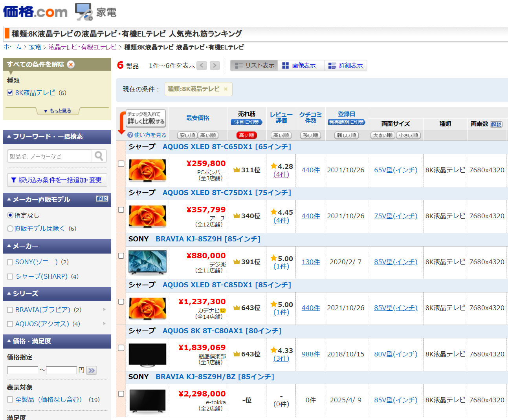Collapse the メーカー直販モデル section
This screenshot has width=508, height=420.
pyautogui.click(x=57, y=199)
